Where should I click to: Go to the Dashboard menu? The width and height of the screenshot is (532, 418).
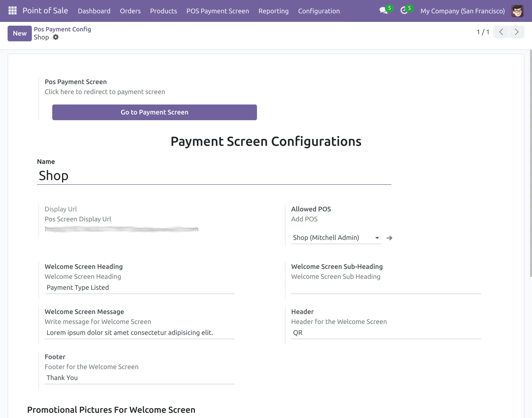(x=94, y=11)
